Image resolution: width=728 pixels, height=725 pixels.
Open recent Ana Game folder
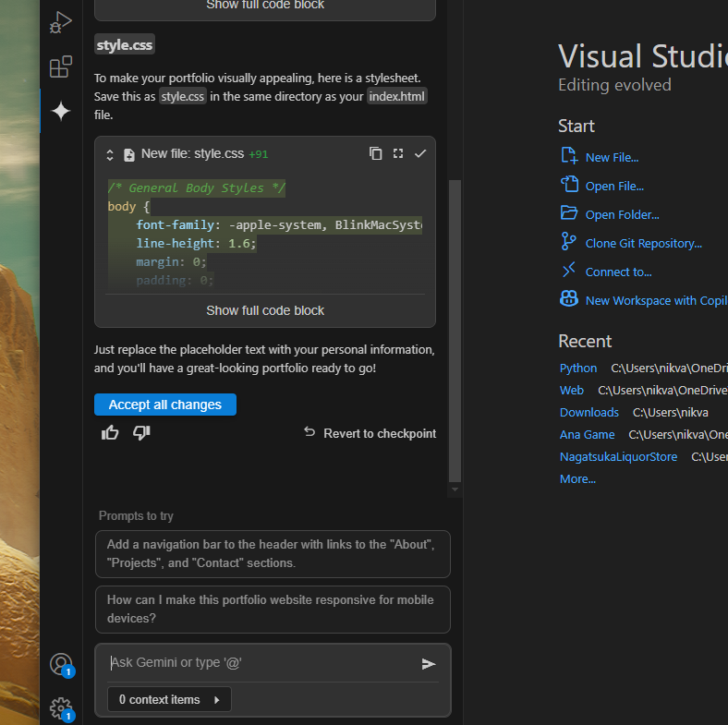(x=587, y=435)
